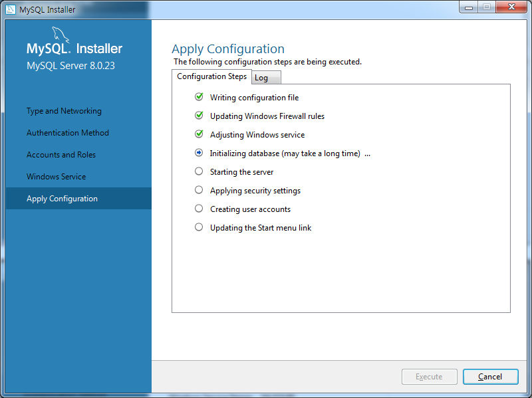Open the Configuration Steps tab

click(211, 76)
